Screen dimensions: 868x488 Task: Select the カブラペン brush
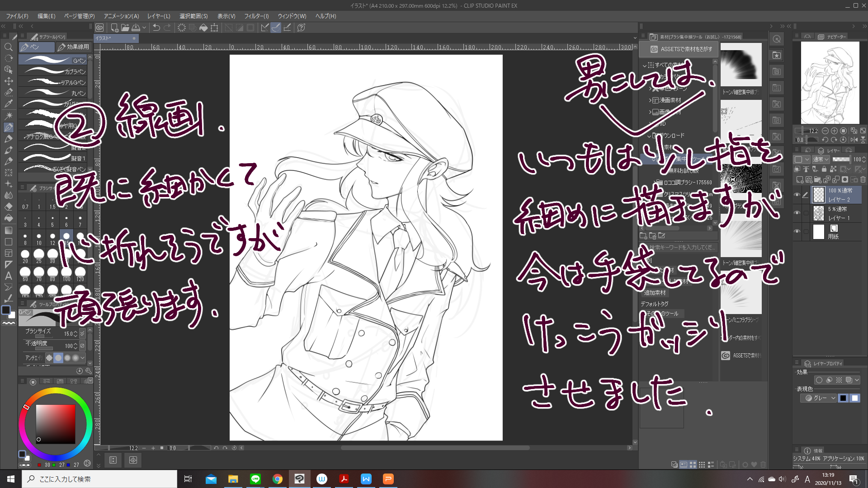[x=54, y=71]
